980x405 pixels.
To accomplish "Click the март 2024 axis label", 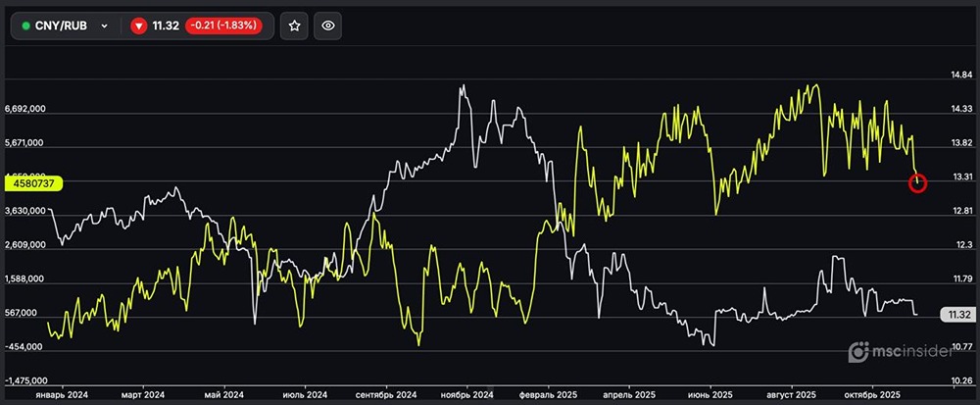I will tap(144, 395).
